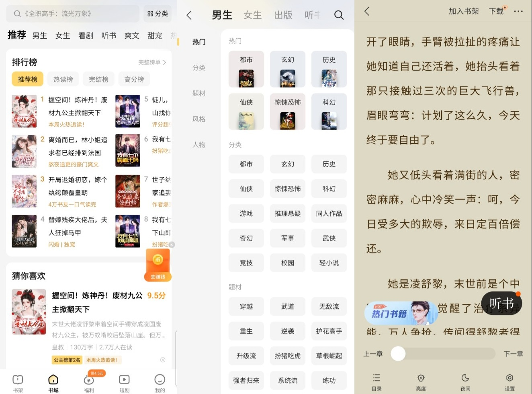Open 热门书籍 hot books banner
The image size is (532, 394).
coord(401,313)
